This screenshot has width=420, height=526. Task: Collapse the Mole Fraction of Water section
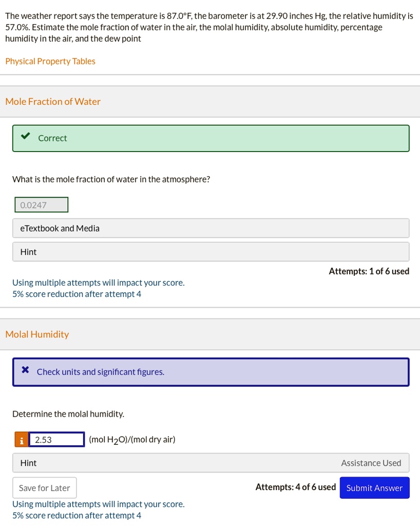tap(53, 101)
